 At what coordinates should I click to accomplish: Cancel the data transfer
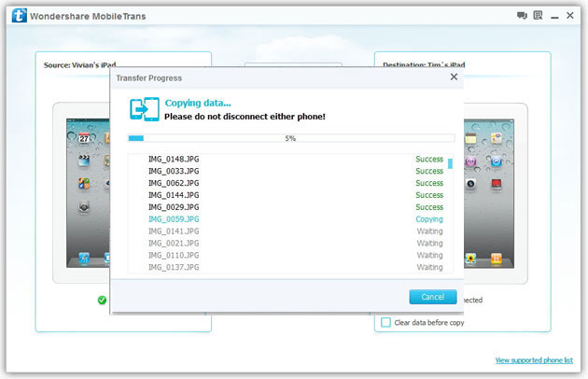coord(433,297)
